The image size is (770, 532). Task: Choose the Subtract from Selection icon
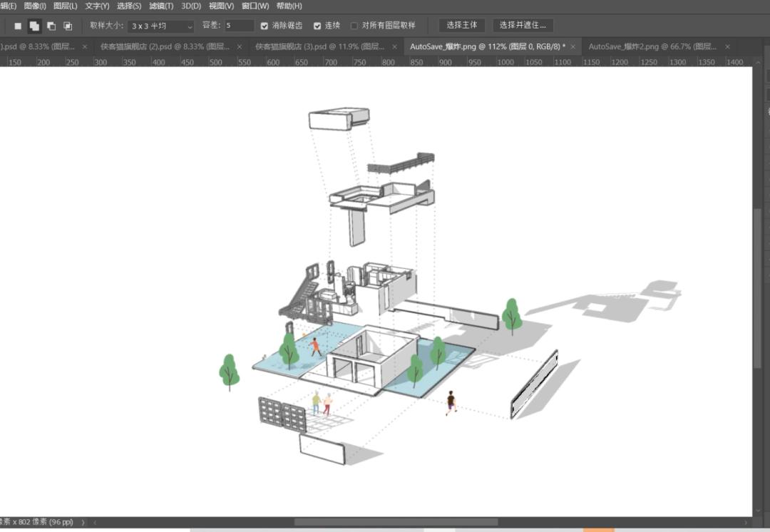(51, 26)
